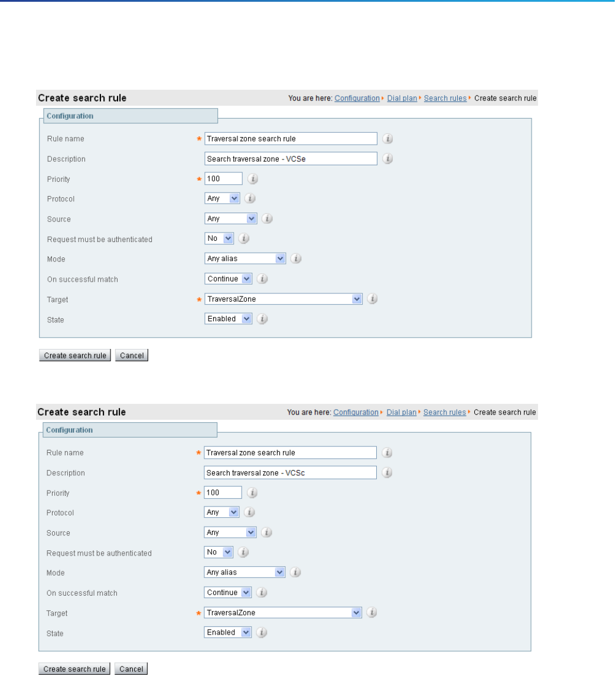Click the 'Create search rule' page heading above the VCSe form

click(82, 98)
